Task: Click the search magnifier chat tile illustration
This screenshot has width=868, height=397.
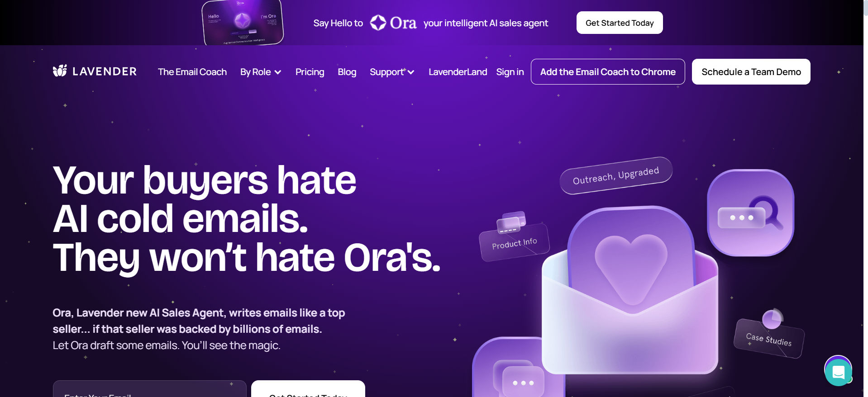Action: 750,213
